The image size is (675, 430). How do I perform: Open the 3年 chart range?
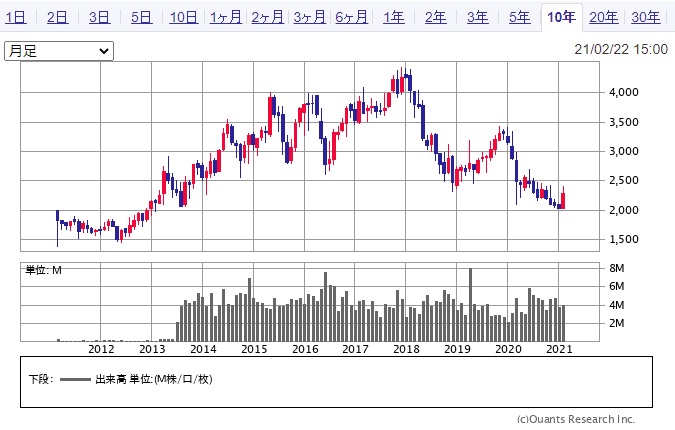(x=478, y=17)
